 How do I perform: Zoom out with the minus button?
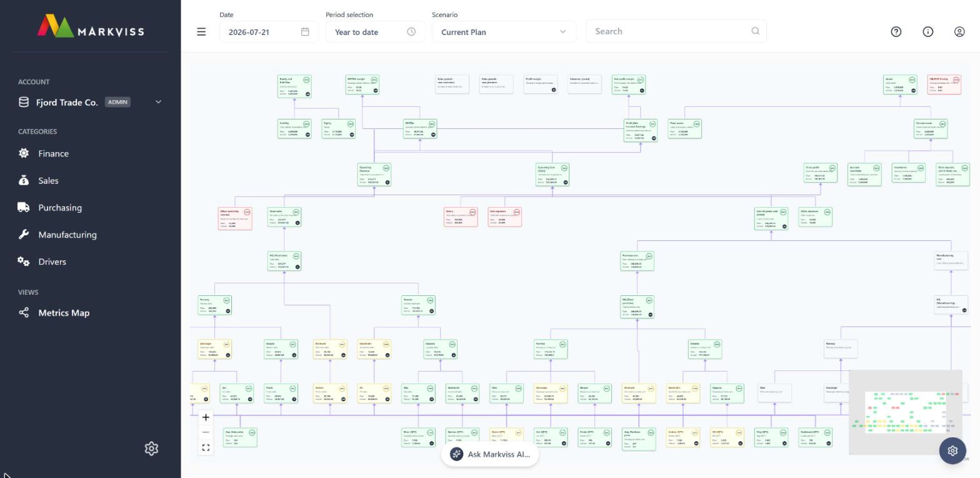tap(206, 432)
